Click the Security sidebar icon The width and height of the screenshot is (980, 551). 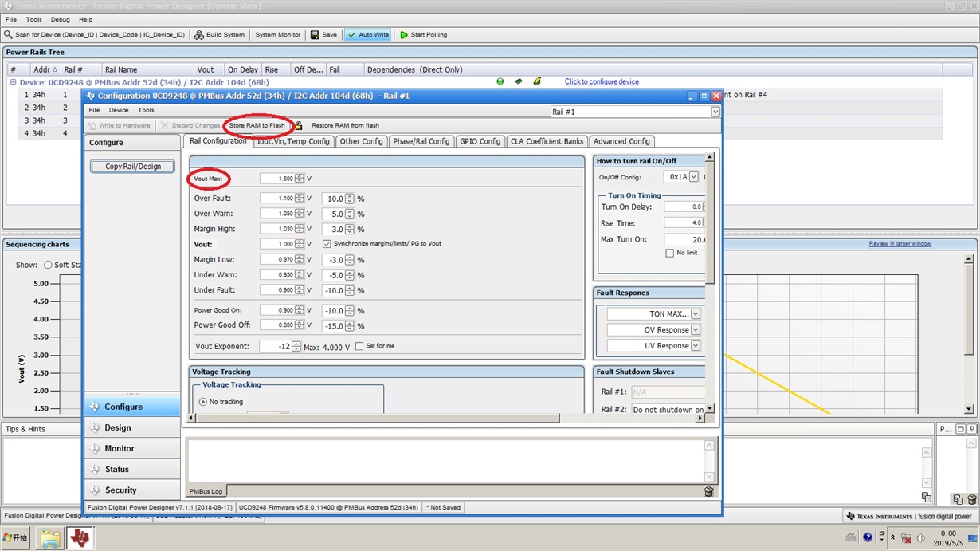(x=95, y=490)
